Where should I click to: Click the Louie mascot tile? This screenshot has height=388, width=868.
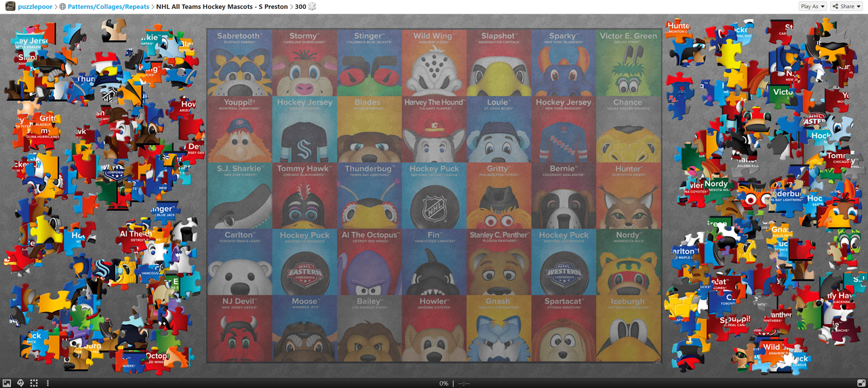[x=498, y=129]
